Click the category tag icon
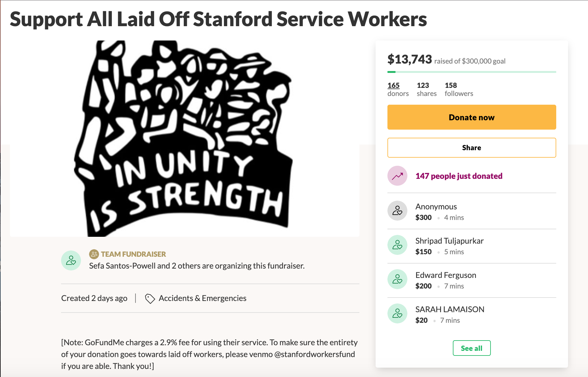 coord(150,298)
